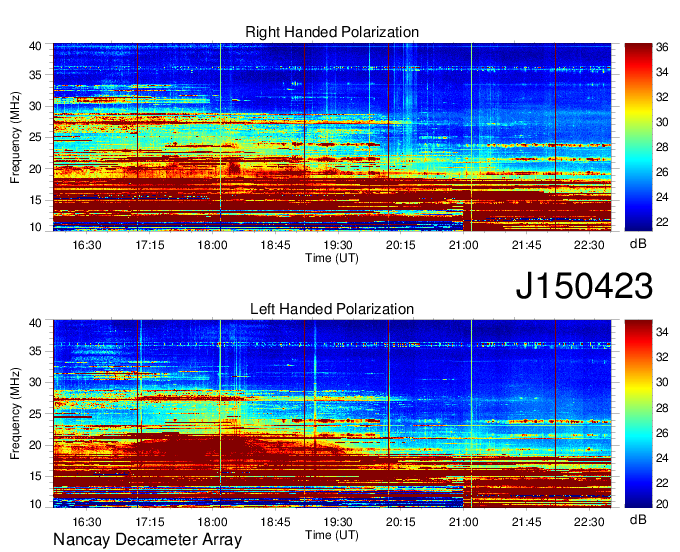
Task: Click the 21:45 tick label on bottom plot
Action: pyautogui.click(x=526, y=522)
